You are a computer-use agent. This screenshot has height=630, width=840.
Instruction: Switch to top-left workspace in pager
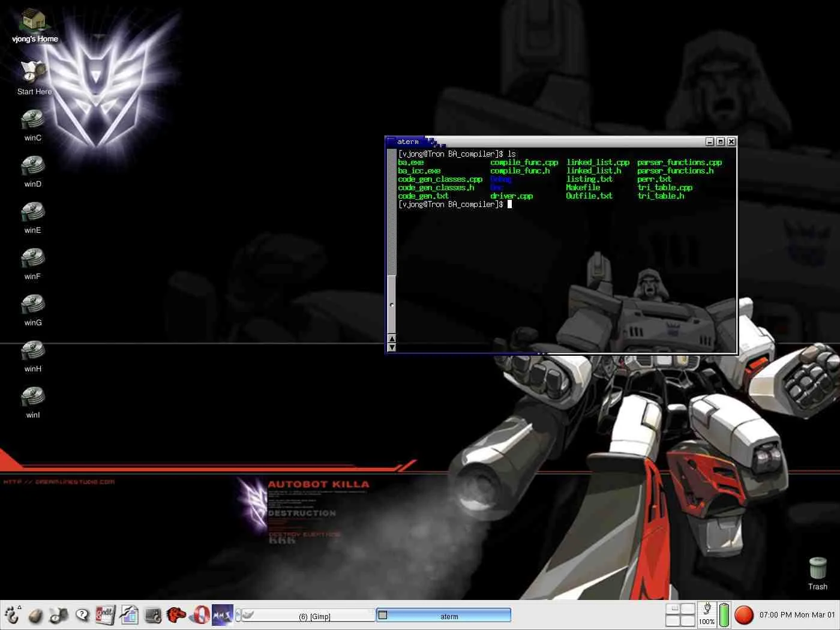click(674, 609)
